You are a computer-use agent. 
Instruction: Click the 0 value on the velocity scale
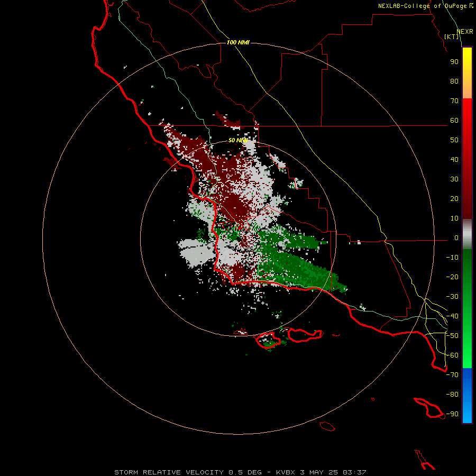(x=456, y=238)
